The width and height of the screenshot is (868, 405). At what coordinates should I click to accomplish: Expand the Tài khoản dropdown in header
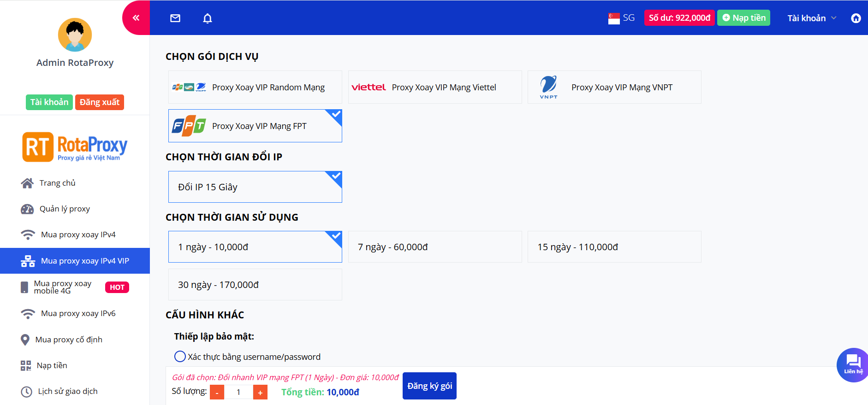[x=812, y=18]
